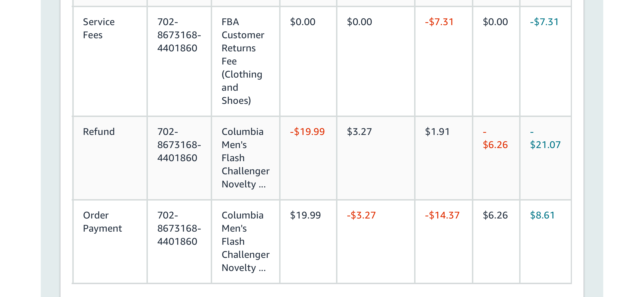
Task: Click the teal -$7.31 total amount
Action: coord(544,22)
